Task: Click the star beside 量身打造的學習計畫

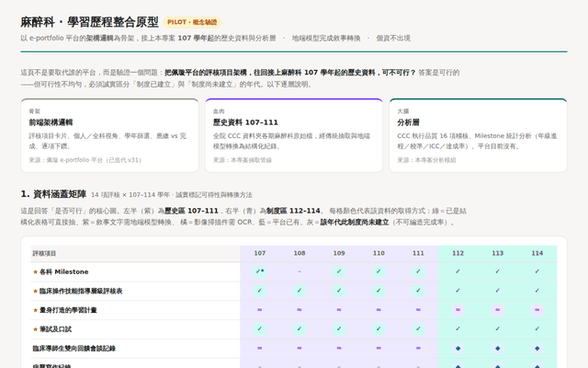Action: coord(35,310)
